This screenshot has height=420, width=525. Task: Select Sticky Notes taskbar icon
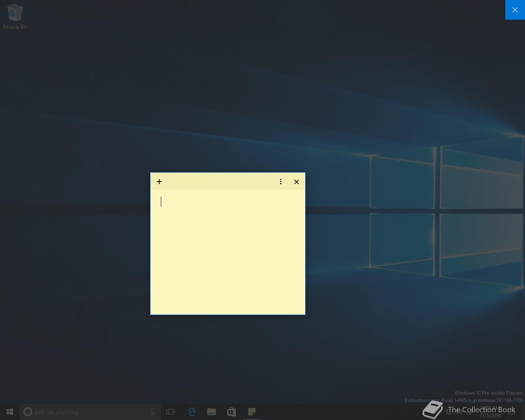[252, 412]
